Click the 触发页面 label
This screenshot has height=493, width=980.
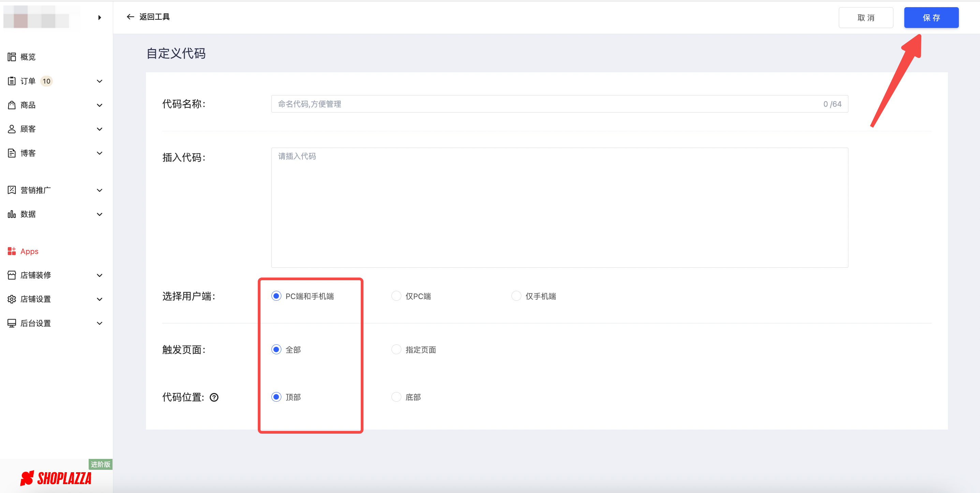point(184,349)
